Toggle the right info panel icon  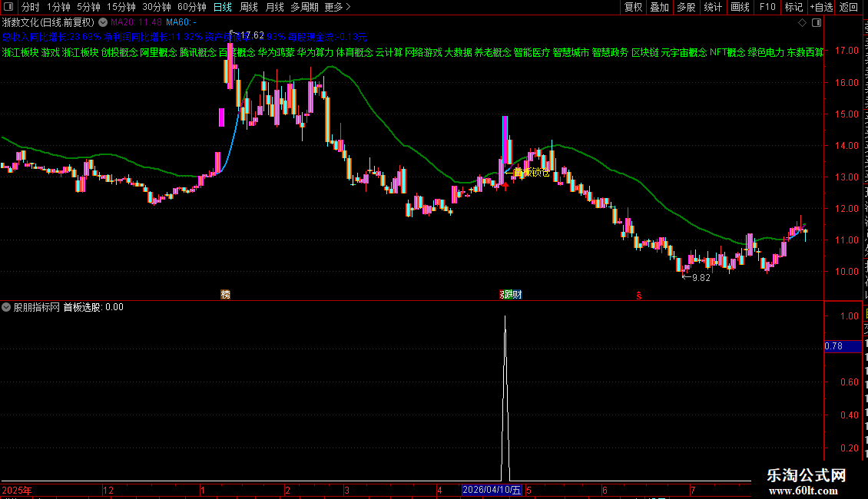tap(817, 22)
